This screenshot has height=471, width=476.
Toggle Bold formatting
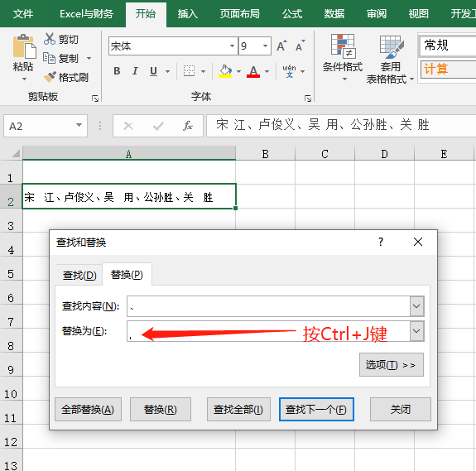(x=117, y=71)
